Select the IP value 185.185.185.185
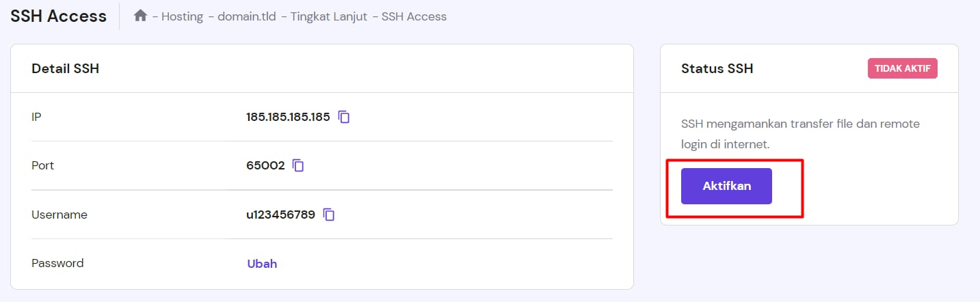Screen dimensions: 980x302 click(x=288, y=117)
